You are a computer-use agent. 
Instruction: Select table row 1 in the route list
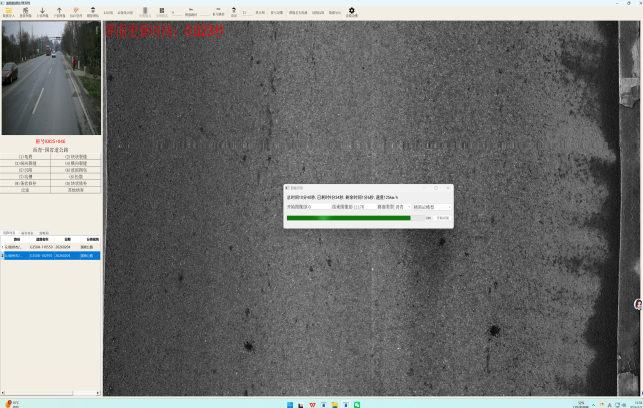point(50,247)
